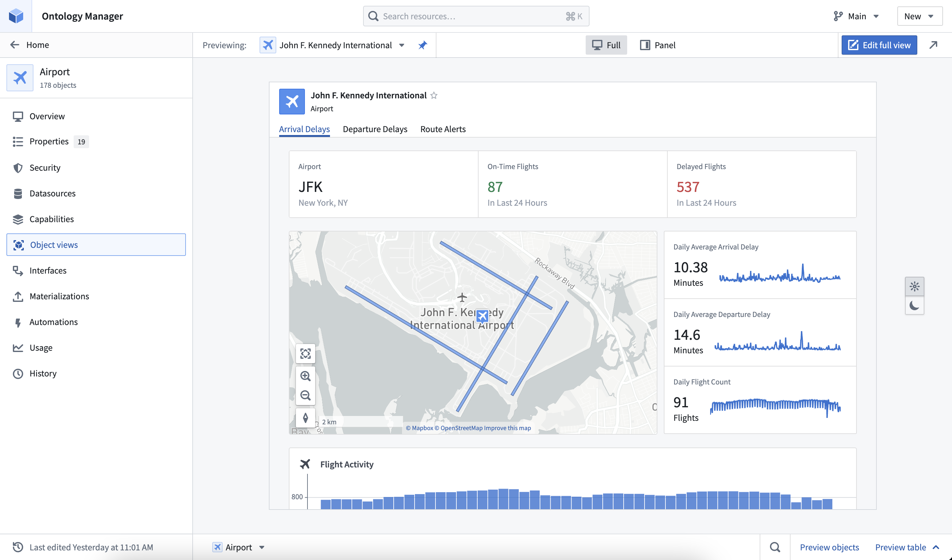Click the back arrow next to Home
Image resolution: width=952 pixels, height=560 pixels.
[14, 45]
